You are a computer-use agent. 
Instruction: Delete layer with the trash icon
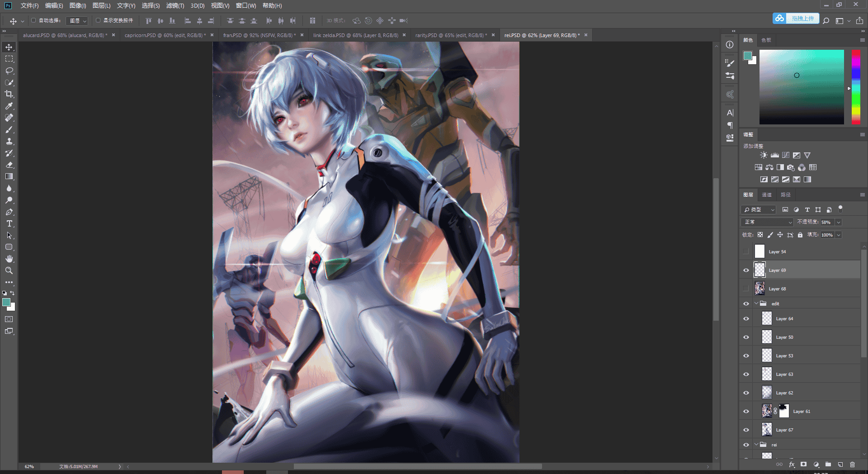(852, 465)
